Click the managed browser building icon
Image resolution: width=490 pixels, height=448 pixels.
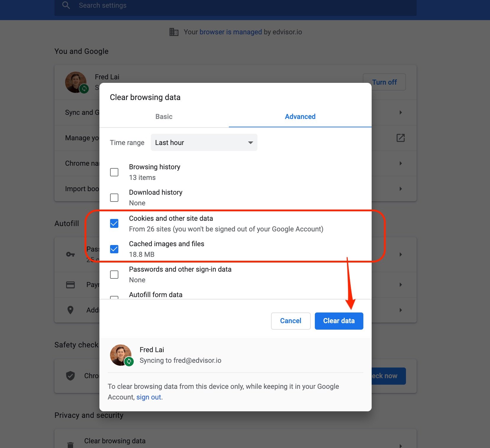coord(174,32)
